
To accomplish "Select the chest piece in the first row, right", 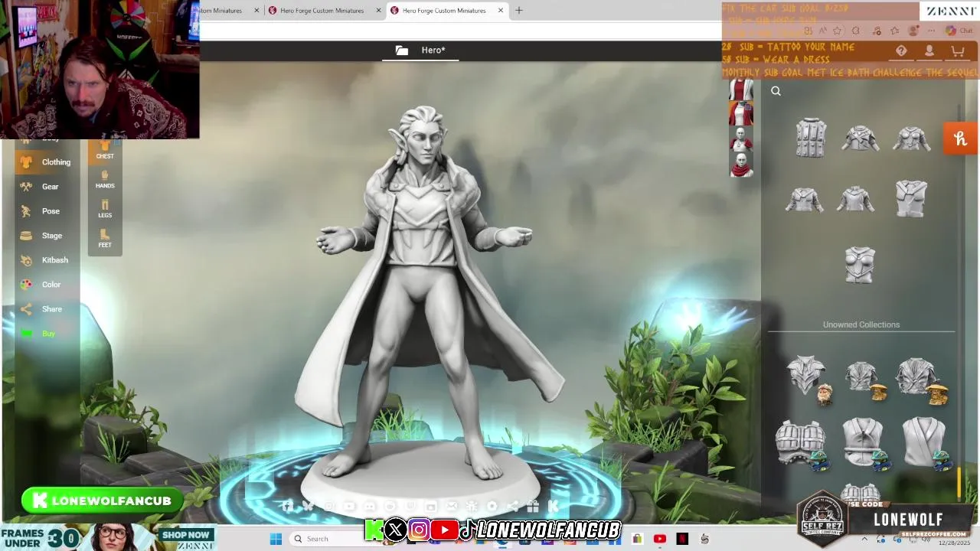I will click(911, 139).
